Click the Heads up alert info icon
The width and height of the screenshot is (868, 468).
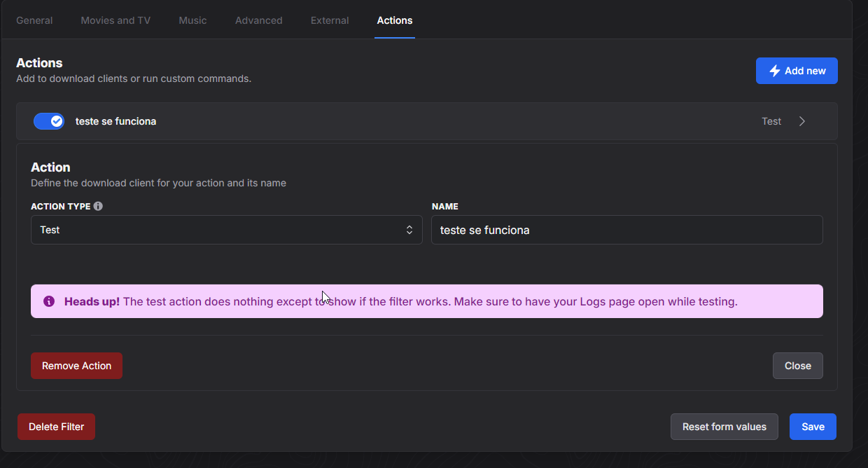[x=49, y=301]
